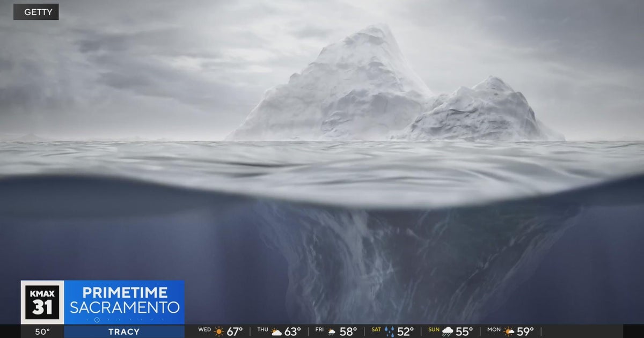
Task: Click the TRACY city name label
Action: pyautogui.click(x=124, y=332)
